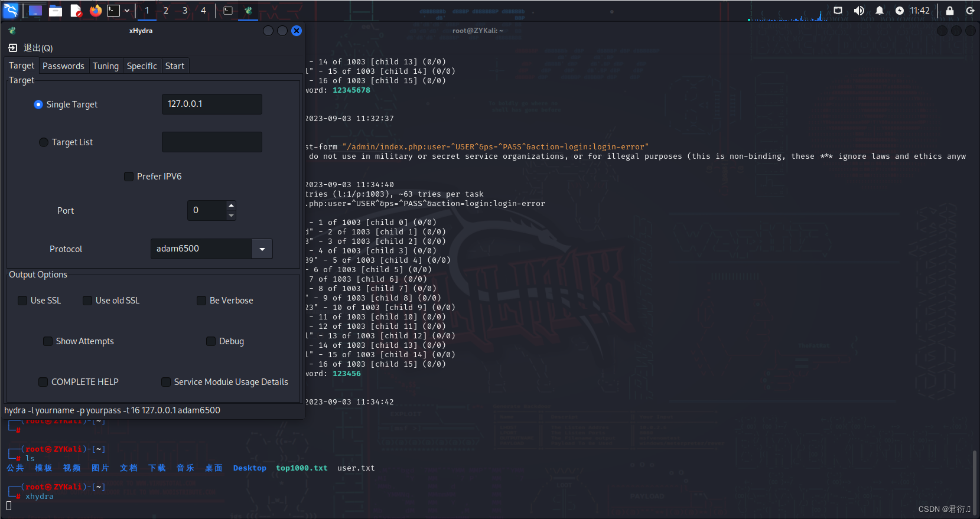
Task: Click the terminal title root@ZYKali: ~
Action: [x=478, y=31]
